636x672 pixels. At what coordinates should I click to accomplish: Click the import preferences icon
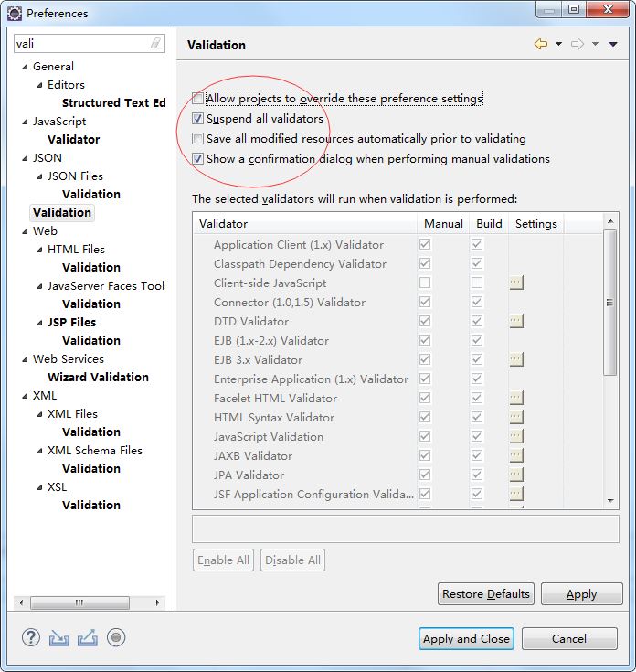point(59,638)
